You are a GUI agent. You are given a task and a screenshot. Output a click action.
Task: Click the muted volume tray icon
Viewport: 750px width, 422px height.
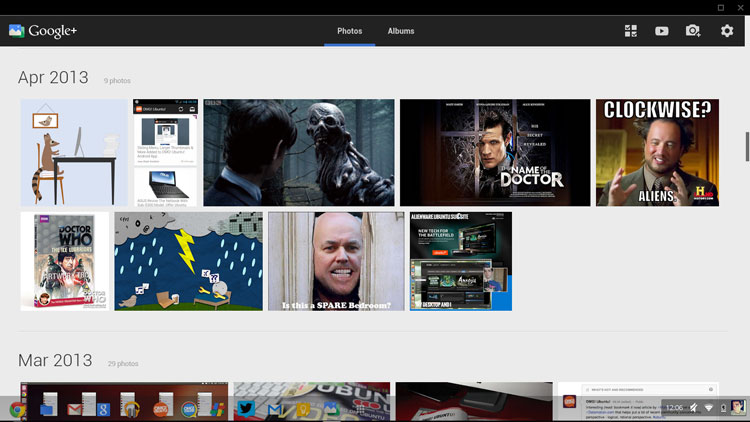693,408
